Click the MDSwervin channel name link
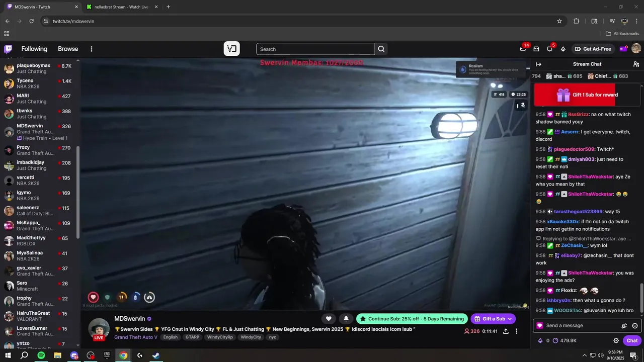The width and height of the screenshot is (644, 362). tap(129, 319)
